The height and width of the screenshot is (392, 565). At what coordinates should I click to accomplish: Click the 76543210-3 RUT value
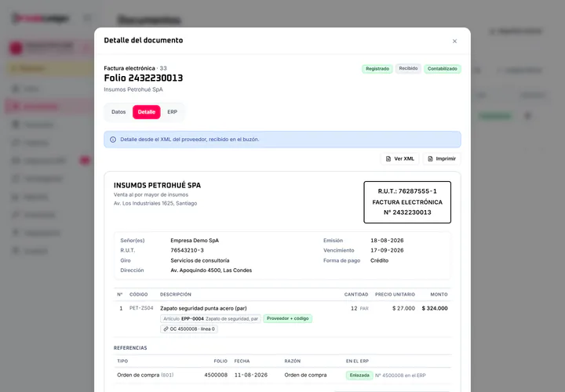[x=187, y=250]
